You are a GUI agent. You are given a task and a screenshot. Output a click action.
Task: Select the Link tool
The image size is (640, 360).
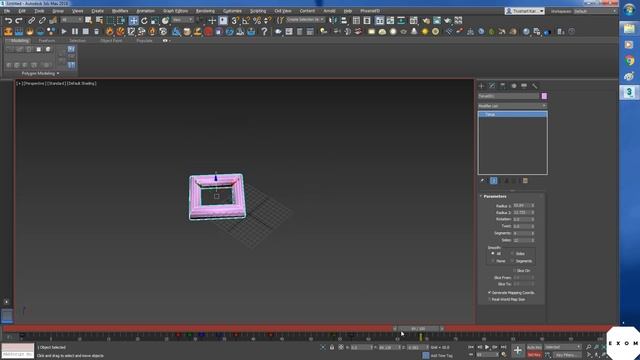[31, 20]
